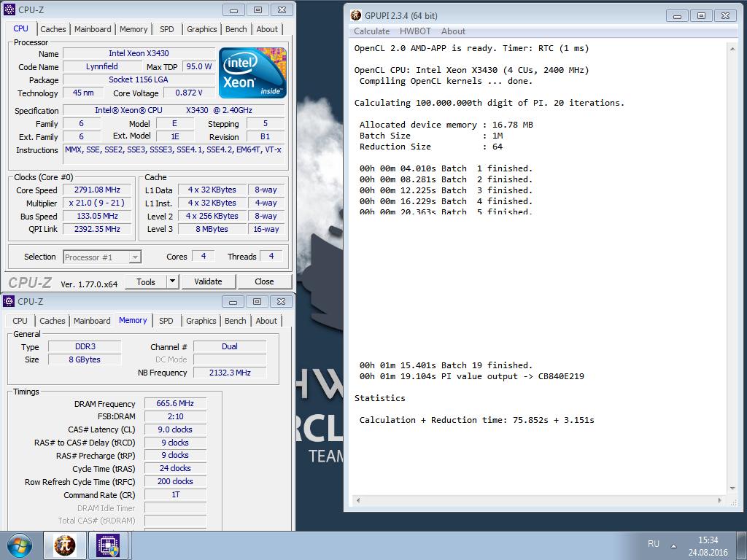
Task: Click the RU language indicator
Action: point(653,543)
